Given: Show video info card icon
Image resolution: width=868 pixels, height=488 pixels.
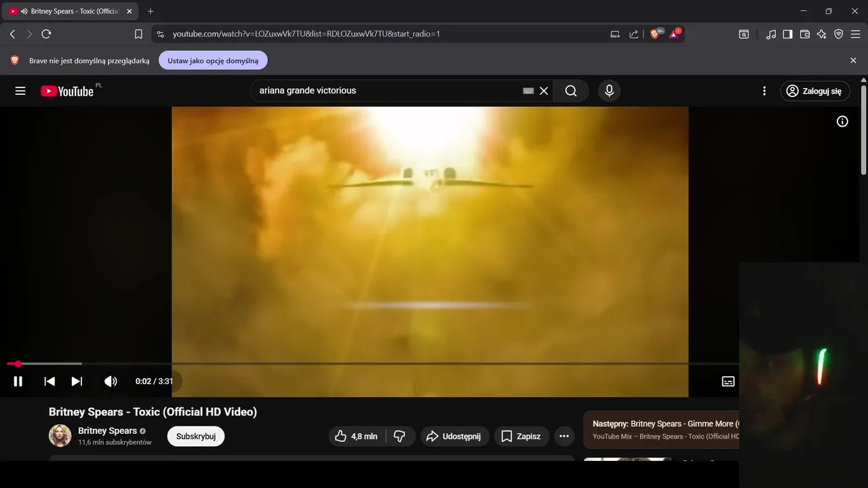Looking at the screenshot, I should tap(842, 121).
